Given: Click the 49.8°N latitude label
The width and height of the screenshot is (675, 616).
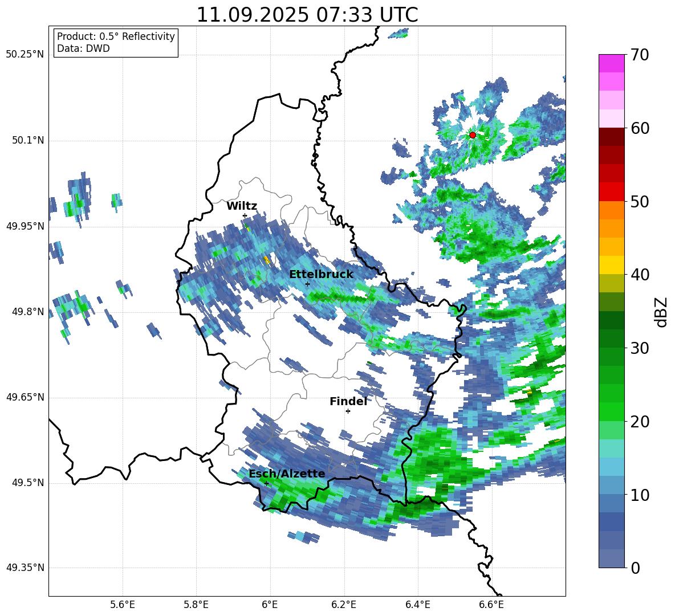Looking at the screenshot, I should (x=28, y=312).
